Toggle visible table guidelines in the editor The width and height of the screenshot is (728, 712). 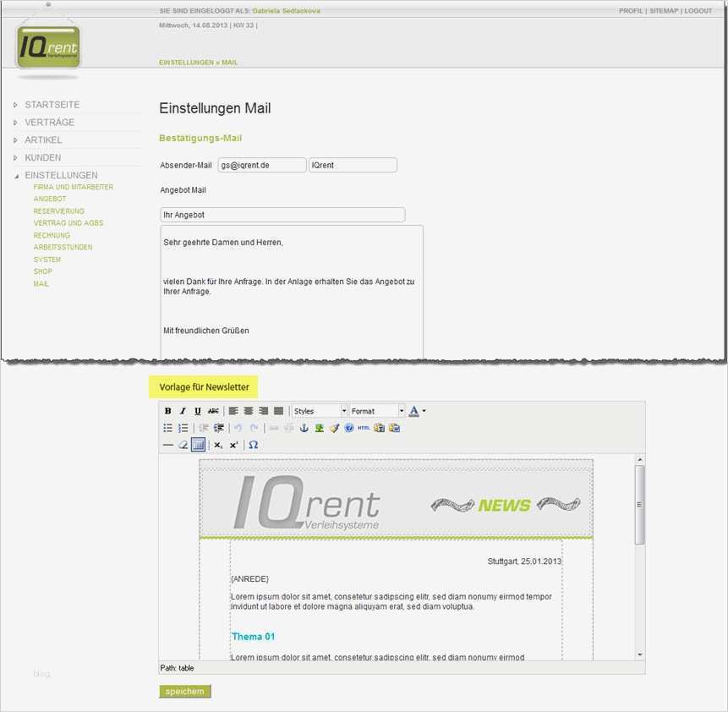(197, 445)
